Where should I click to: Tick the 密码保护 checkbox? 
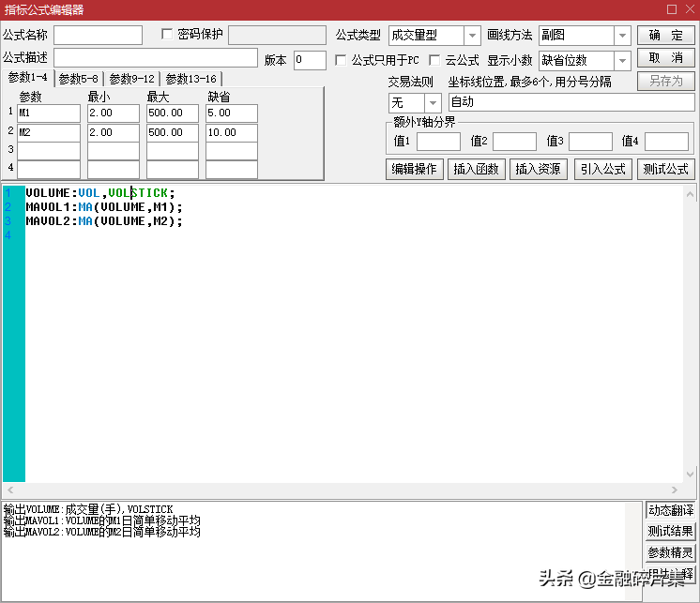click(167, 35)
